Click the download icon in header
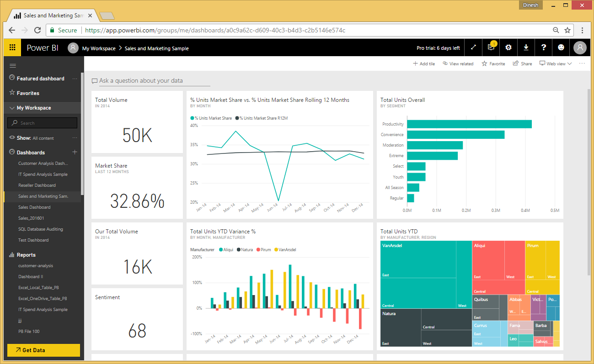Screen dimensions: 594x364 (x=526, y=47)
